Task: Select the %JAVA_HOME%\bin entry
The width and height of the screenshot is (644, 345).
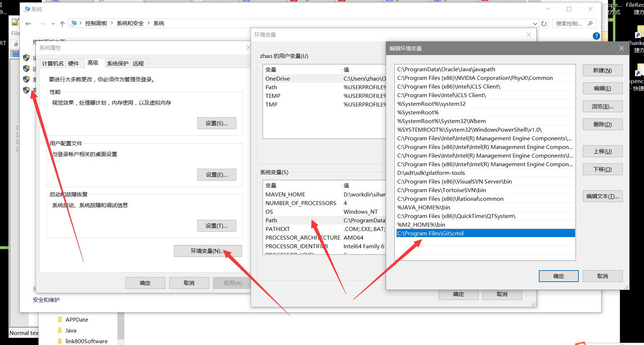Action: [x=486, y=208]
